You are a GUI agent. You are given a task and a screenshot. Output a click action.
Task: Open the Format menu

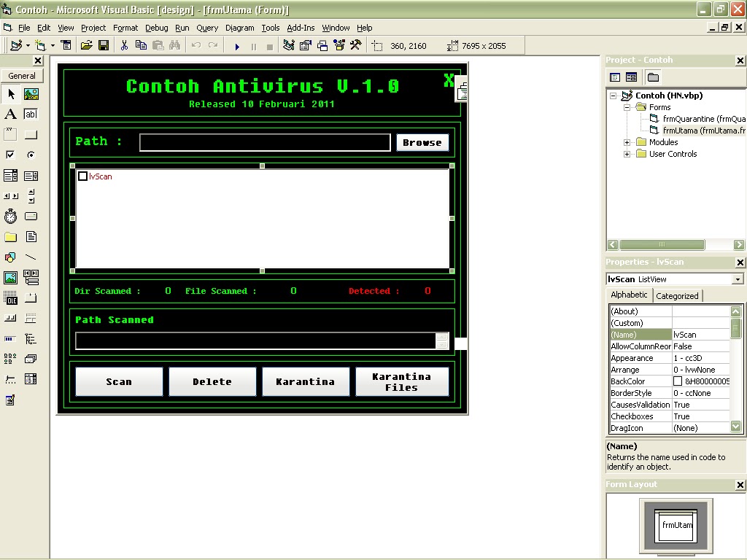click(x=125, y=28)
